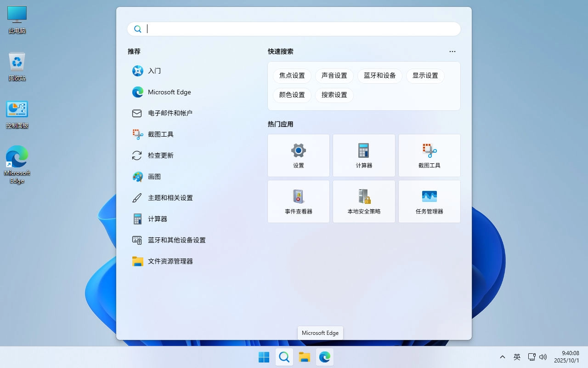This screenshot has height=368, width=588.
Task: Launch the 计算器 tile in 热门应用
Action: tap(363, 155)
